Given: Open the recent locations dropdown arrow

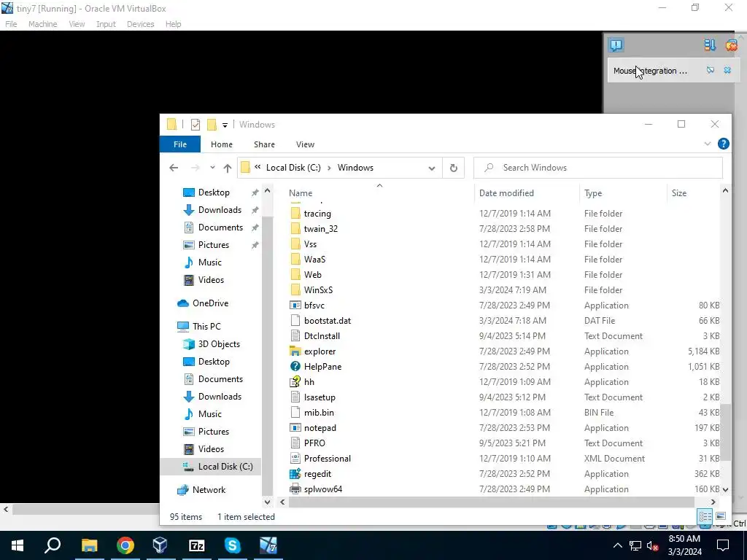Looking at the screenshot, I should (x=212, y=168).
